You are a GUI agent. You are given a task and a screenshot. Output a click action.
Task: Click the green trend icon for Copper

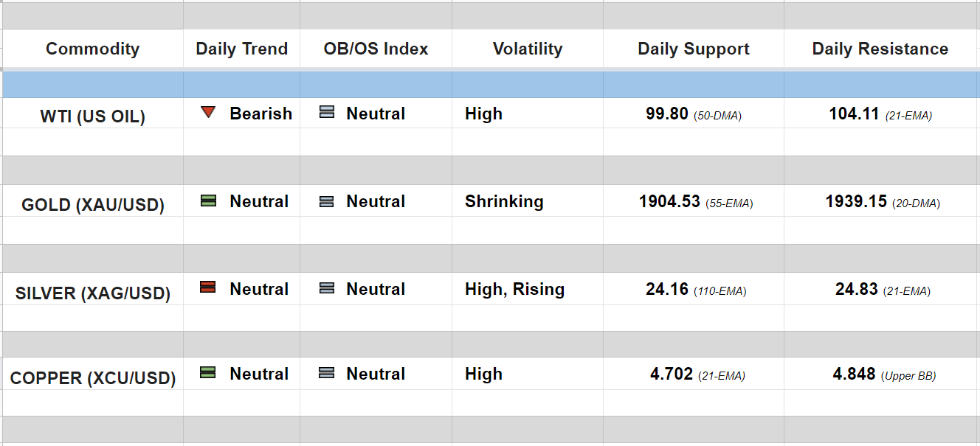[208, 373]
